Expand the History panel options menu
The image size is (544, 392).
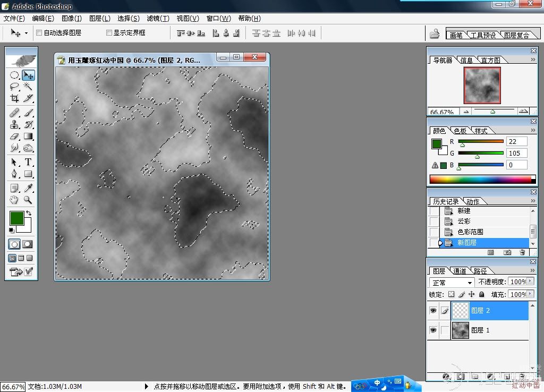pyautogui.click(x=533, y=200)
